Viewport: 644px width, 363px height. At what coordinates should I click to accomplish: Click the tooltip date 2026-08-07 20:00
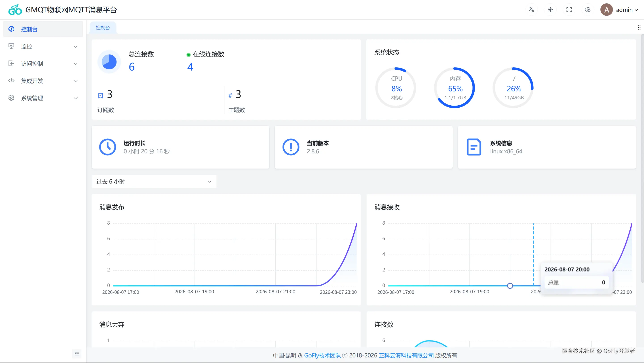(x=567, y=269)
